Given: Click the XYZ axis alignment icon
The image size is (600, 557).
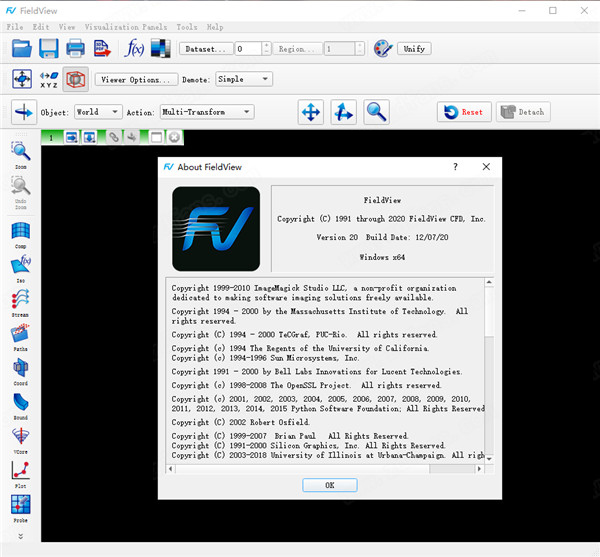Looking at the screenshot, I should pyautogui.click(x=49, y=80).
